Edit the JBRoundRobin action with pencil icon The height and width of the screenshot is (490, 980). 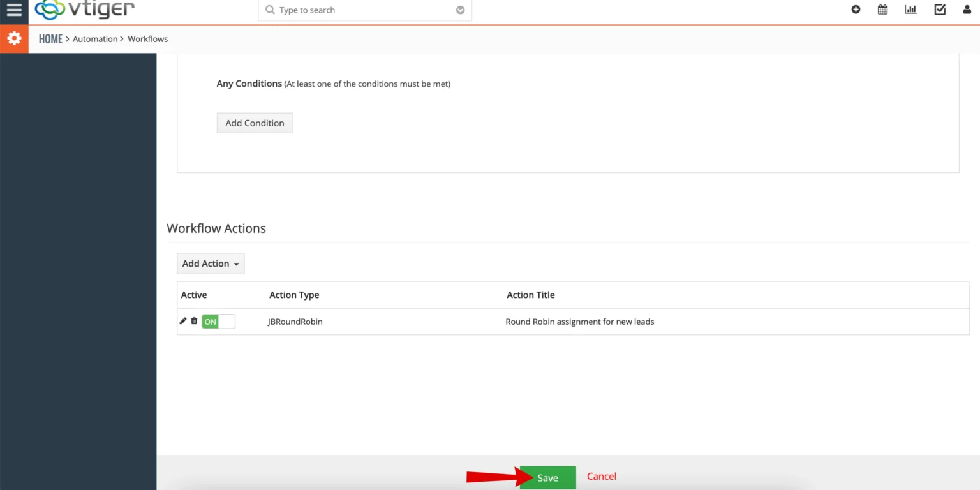(183, 321)
